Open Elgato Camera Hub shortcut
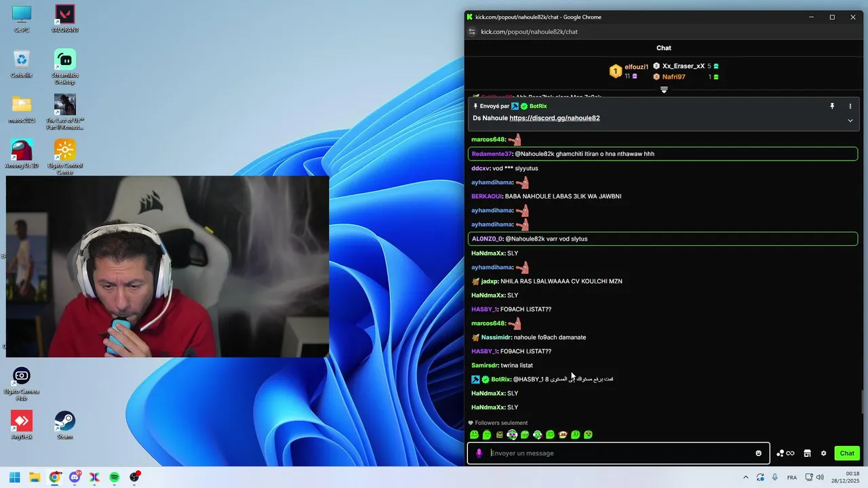This screenshot has width=868, height=488. (22, 384)
